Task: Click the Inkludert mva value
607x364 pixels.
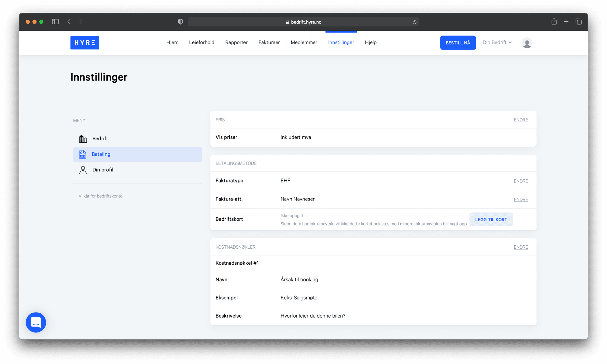Action: click(296, 137)
